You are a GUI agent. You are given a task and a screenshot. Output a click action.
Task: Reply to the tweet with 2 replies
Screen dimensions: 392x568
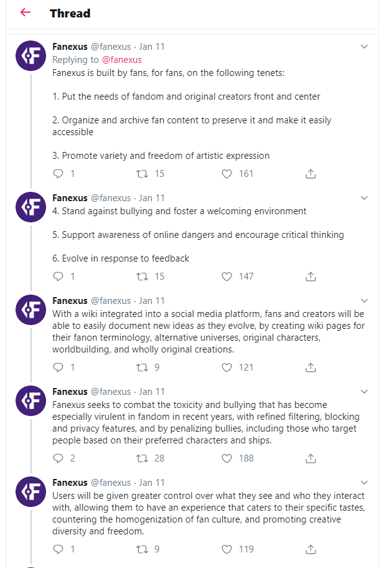click(x=58, y=458)
